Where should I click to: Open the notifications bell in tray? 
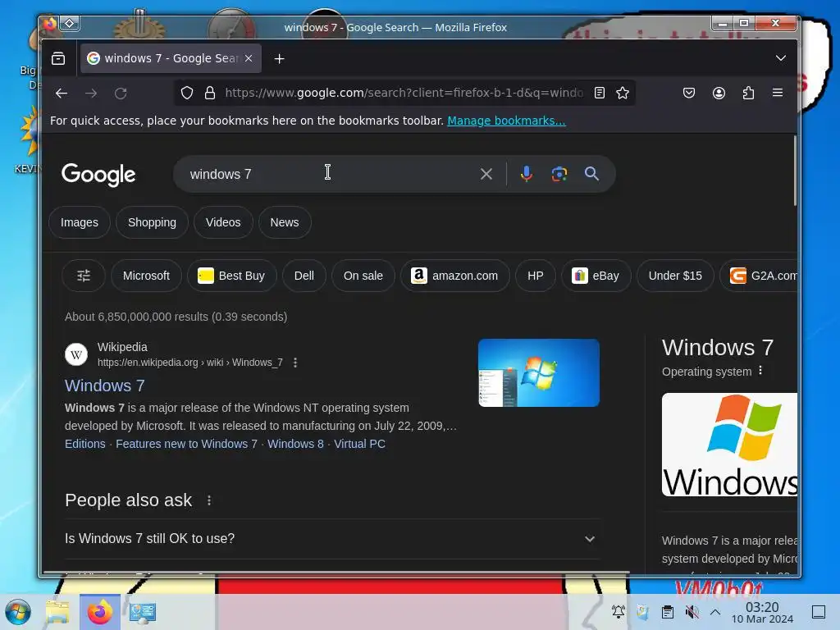[x=619, y=612]
